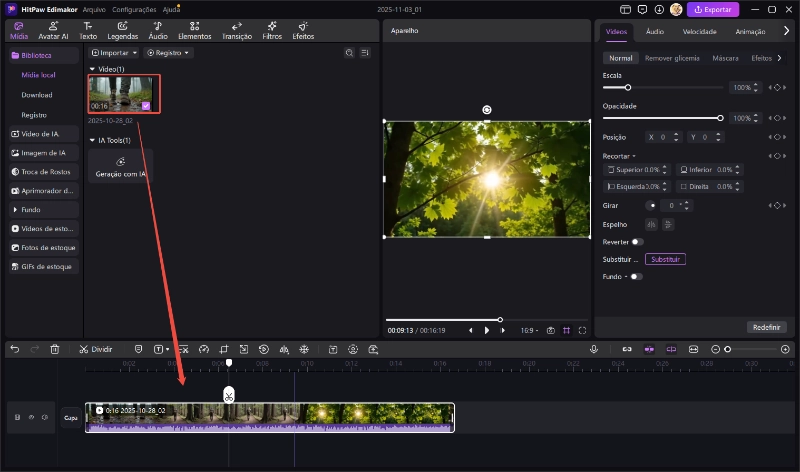Open the Avatar AI tool
Viewport: 800px width, 472px height.
pos(53,31)
